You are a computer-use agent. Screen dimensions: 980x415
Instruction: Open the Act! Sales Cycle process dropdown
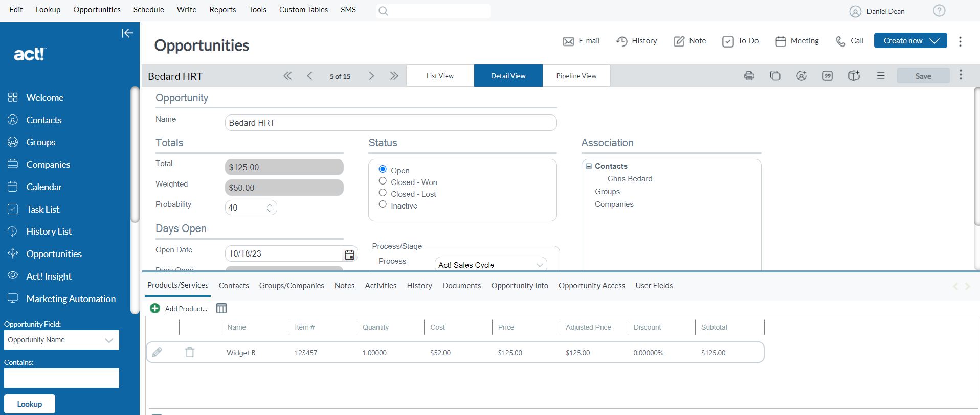pyautogui.click(x=491, y=265)
